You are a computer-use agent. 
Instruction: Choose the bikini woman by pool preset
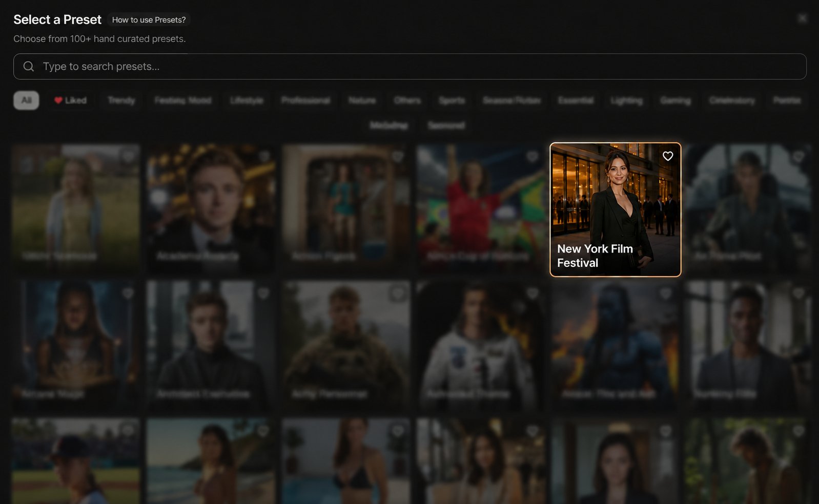click(346, 461)
